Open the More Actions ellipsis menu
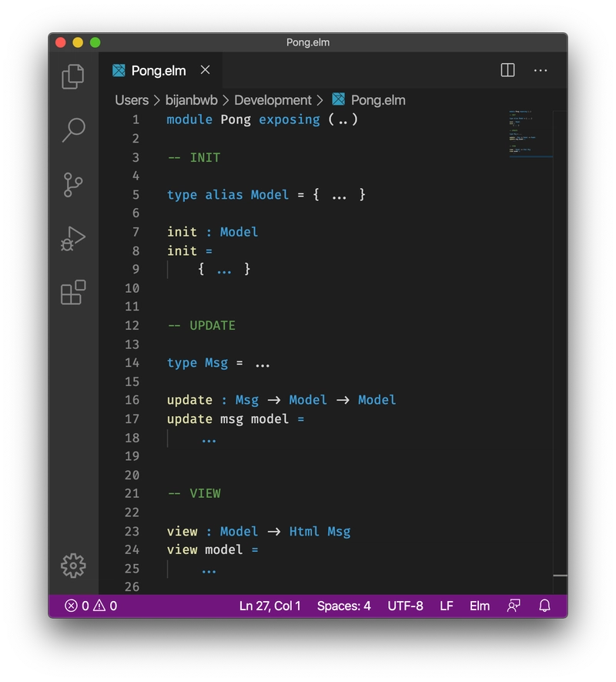This screenshot has width=616, height=682. [x=541, y=70]
